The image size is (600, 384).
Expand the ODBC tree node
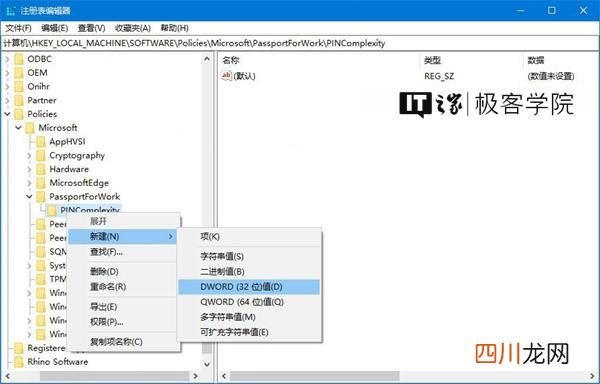point(8,59)
